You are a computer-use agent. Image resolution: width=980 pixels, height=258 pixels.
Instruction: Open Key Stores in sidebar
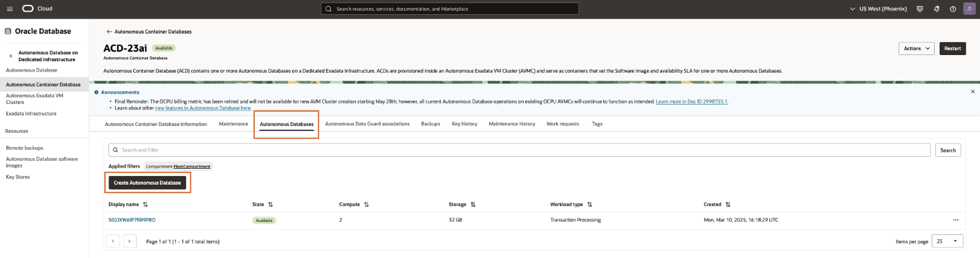pos(18,177)
